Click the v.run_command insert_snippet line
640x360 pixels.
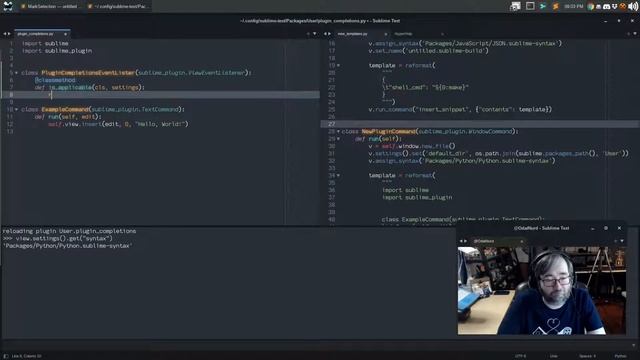pos(460,109)
